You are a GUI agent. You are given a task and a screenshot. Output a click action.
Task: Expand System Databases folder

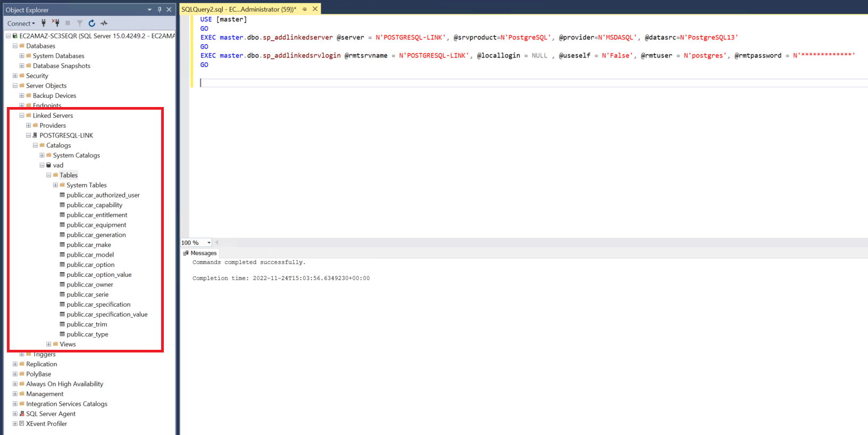[x=22, y=56]
